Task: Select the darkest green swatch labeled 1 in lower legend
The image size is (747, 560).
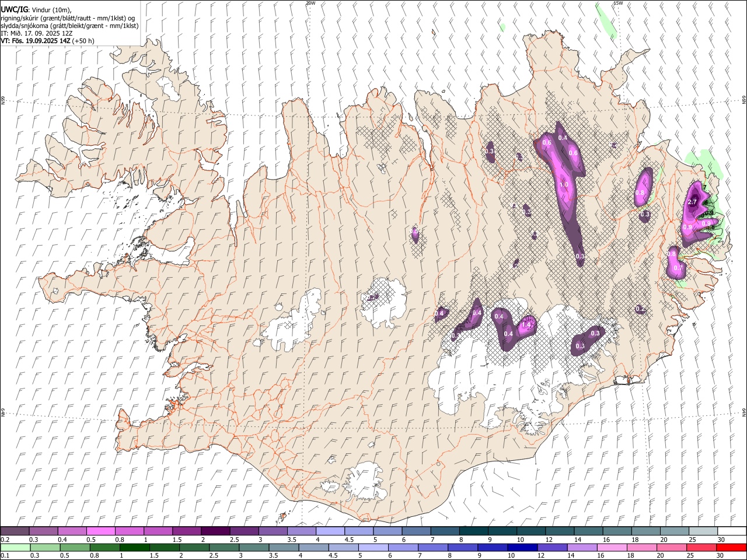Action: (x=134, y=547)
